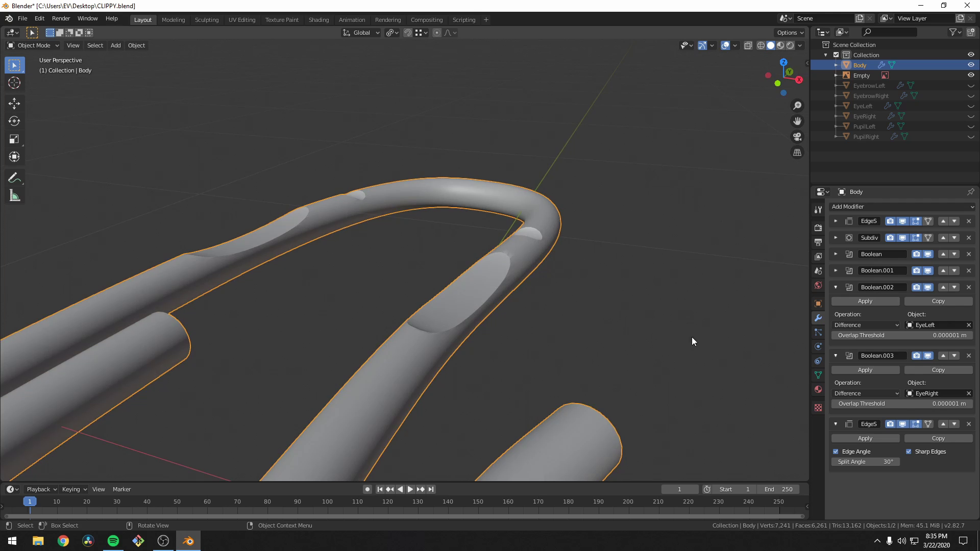
Task: Apply the Boolean.002 modifier
Action: [865, 301]
